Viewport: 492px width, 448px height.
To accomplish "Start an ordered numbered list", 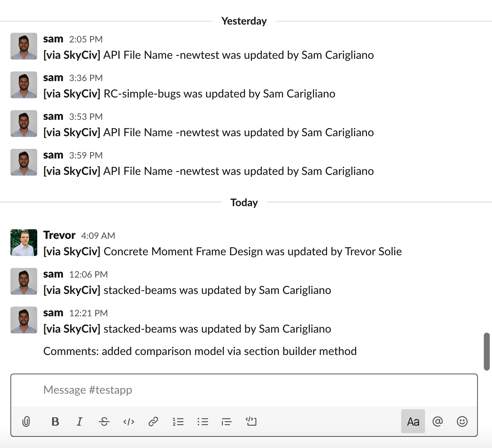I will [178, 422].
